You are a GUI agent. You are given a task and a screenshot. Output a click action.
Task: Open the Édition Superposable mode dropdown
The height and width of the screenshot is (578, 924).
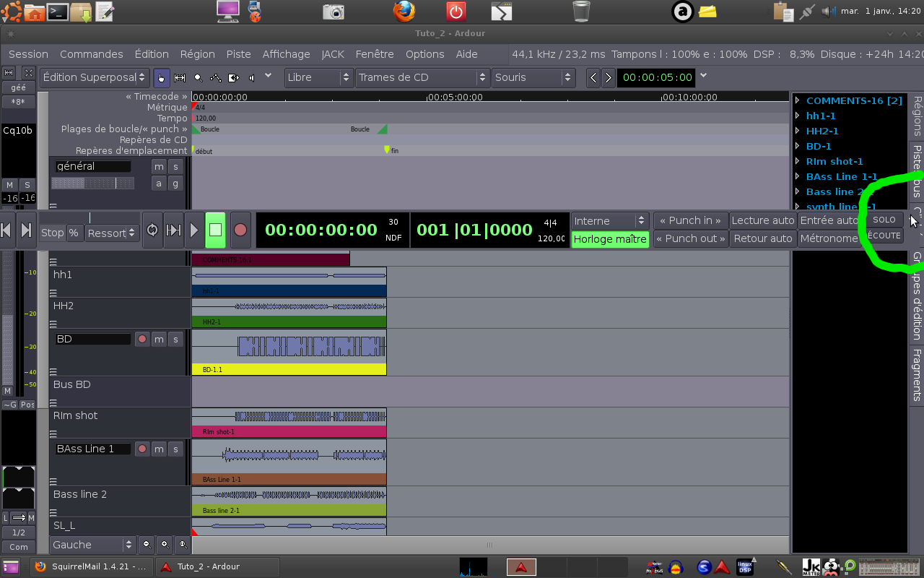pos(94,77)
